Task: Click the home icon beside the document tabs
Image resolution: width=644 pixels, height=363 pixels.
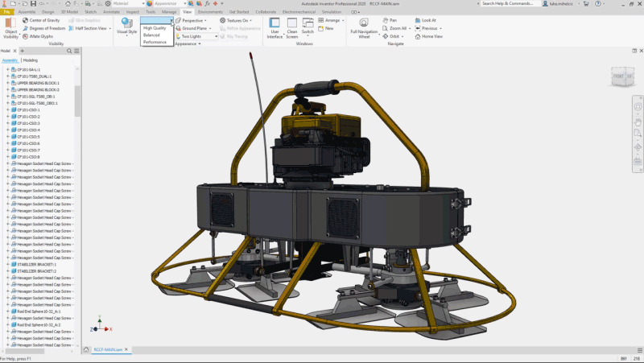Action: 86,350
